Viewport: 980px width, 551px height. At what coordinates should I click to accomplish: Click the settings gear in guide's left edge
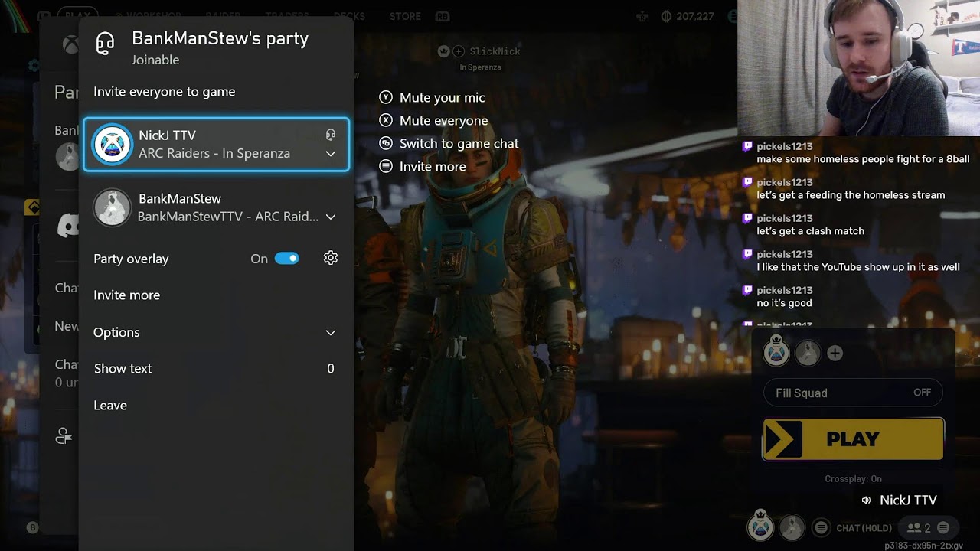tap(33, 66)
